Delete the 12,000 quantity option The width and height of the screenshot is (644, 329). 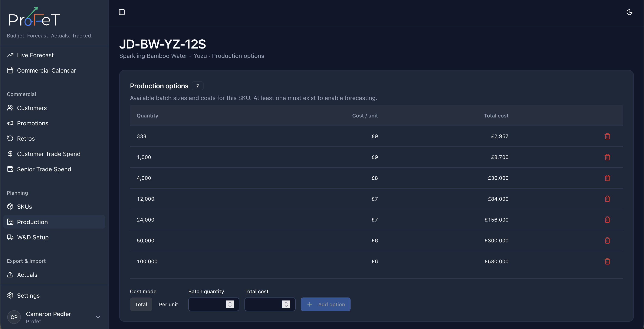point(607,199)
